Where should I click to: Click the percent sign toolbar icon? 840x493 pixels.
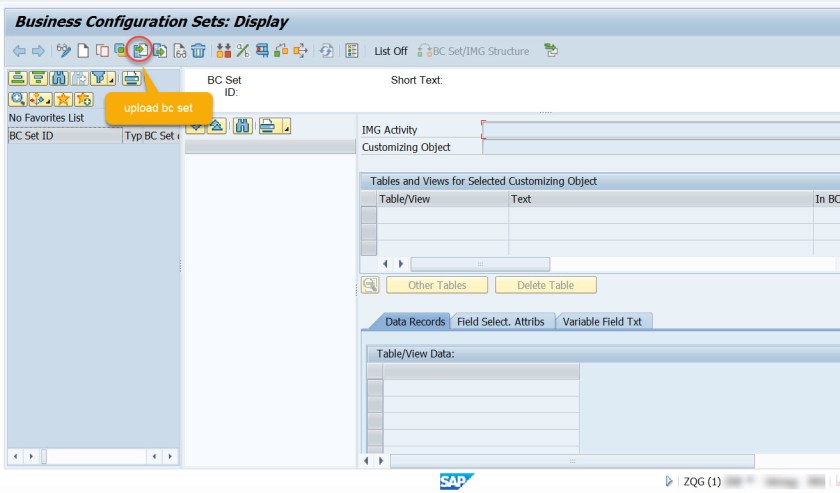[x=242, y=51]
